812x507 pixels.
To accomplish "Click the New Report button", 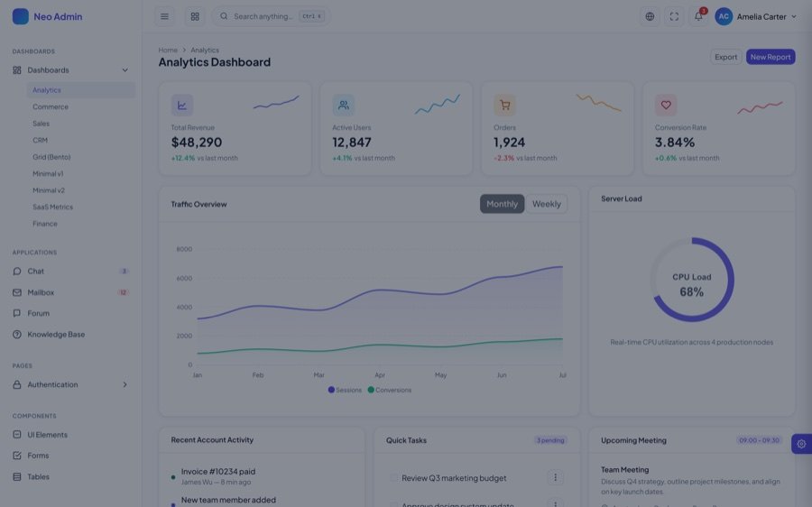I will coord(770,57).
